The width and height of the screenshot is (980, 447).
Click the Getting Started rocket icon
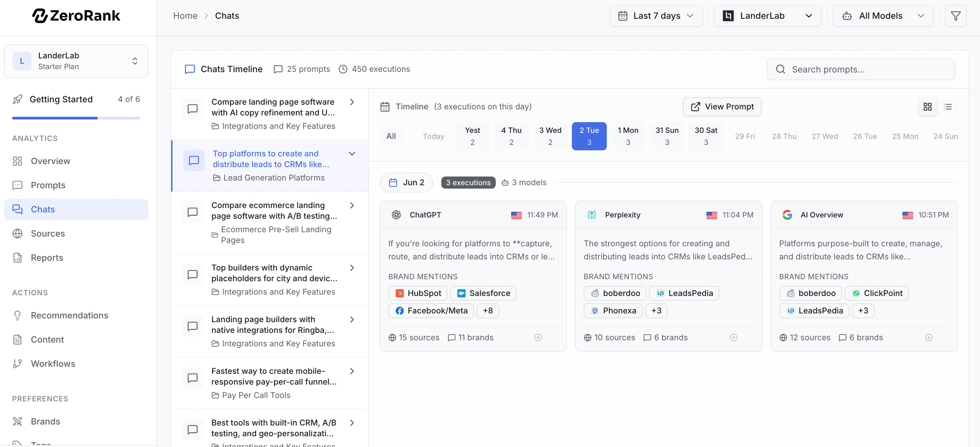tap(17, 99)
